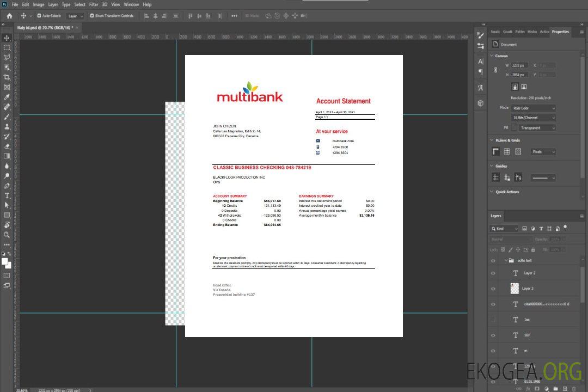Filter layers by type layers icon
This screenshot has height=392, width=588.
pyautogui.click(x=541, y=229)
